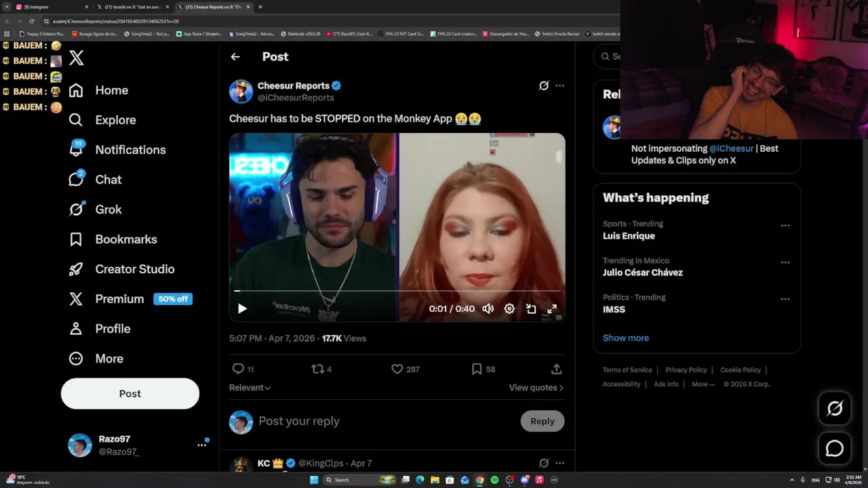This screenshot has height=488, width=868.
Task: Bookmark the post with 58 bookmarks
Action: 484,369
